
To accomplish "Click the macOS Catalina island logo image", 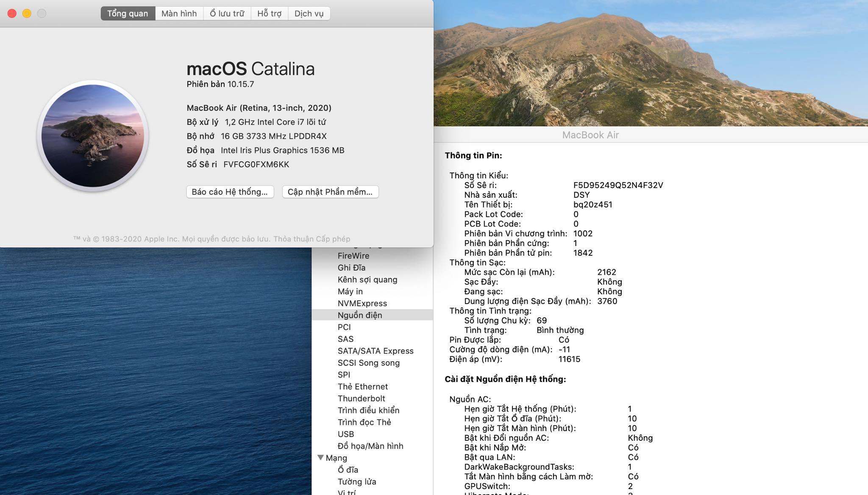I will tap(92, 136).
